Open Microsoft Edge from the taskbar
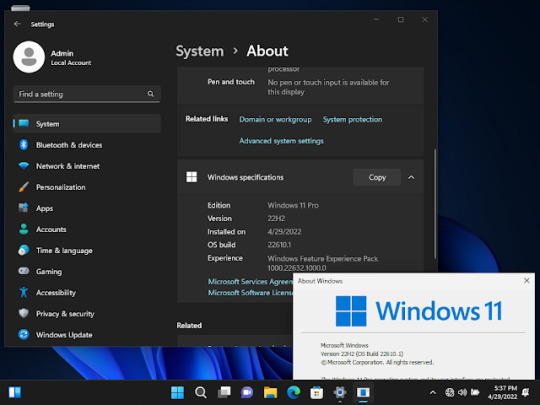Viewport: 540px width, 405px height. 293,392
